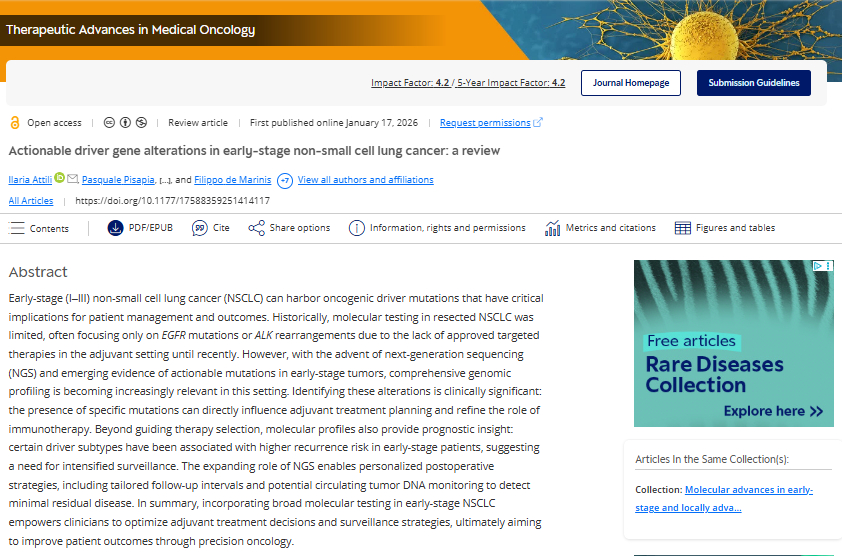The height and width of the screenshot is (556, 842).
Task: Click the AdChoices icon on the advertisement
Action: pos(817,266)
